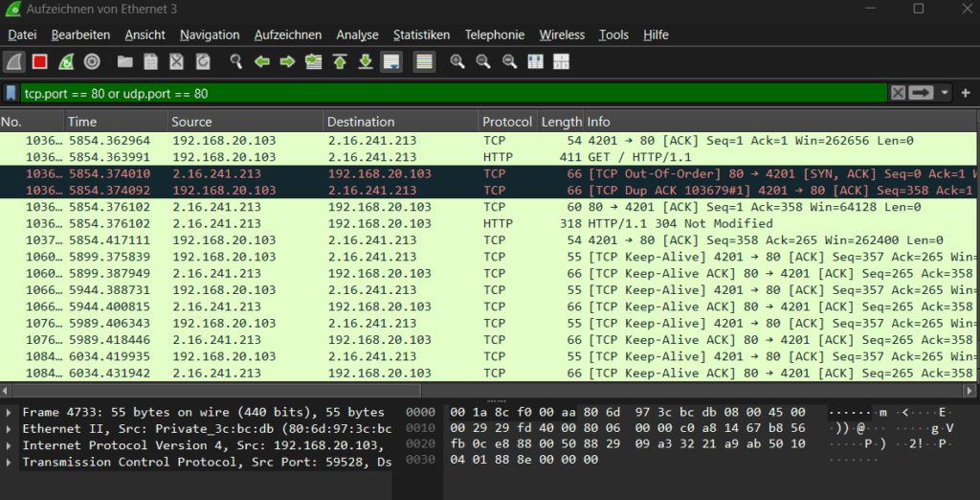Open the Aufzeichnen menu
Screen dimensions: 980x500
click(x=288, y=35)
